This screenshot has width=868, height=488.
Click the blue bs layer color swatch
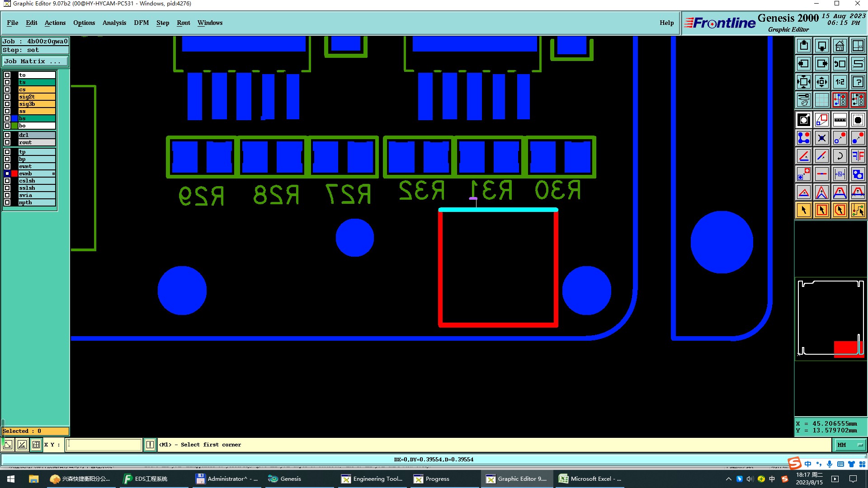[14, 118]
